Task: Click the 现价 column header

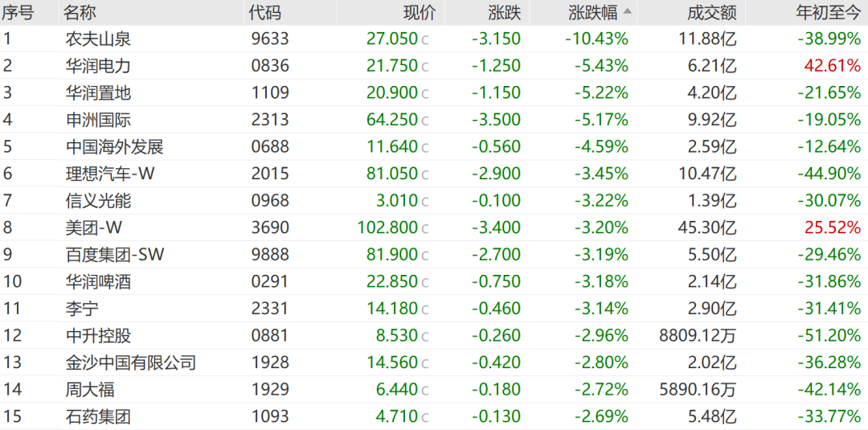Action: coord(419,12)
